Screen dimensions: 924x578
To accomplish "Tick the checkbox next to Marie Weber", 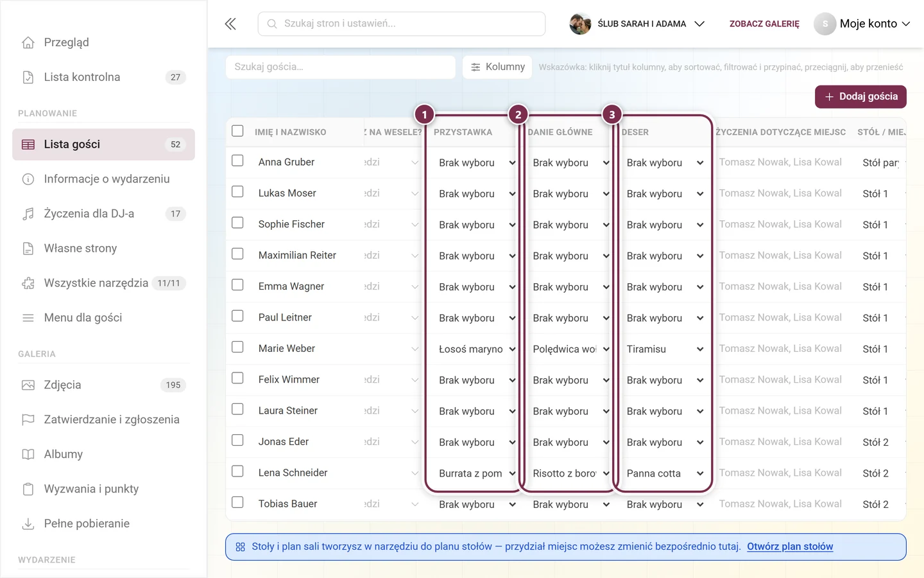I will point(237,347).
